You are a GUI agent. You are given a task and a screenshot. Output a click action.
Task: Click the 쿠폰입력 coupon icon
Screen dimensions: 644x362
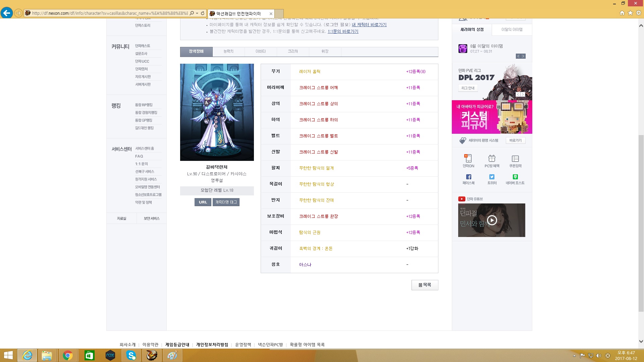click(515, 159)
